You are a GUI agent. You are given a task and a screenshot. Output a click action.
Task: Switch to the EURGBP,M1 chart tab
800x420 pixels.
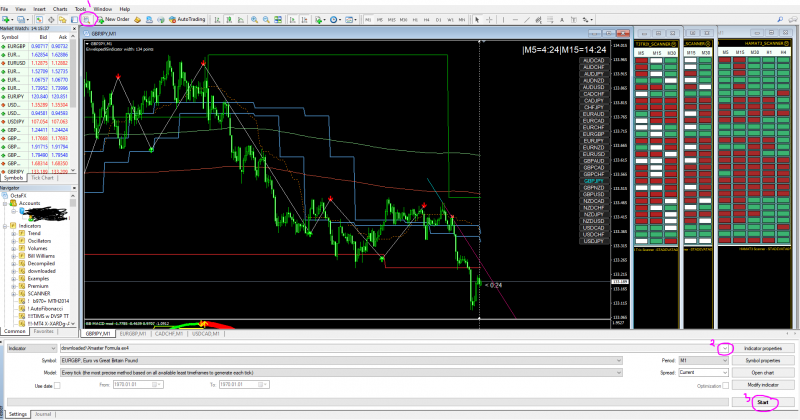pyautogui.click(x=133, y=334)
